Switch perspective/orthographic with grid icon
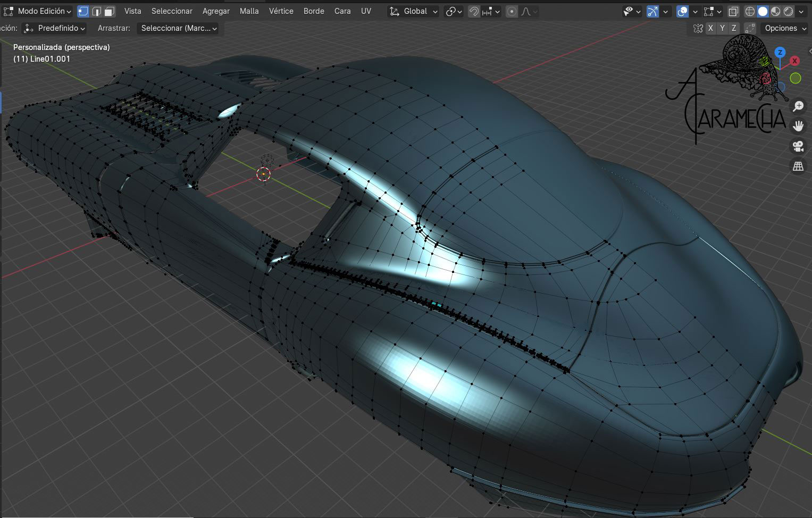 pos(798,166)
